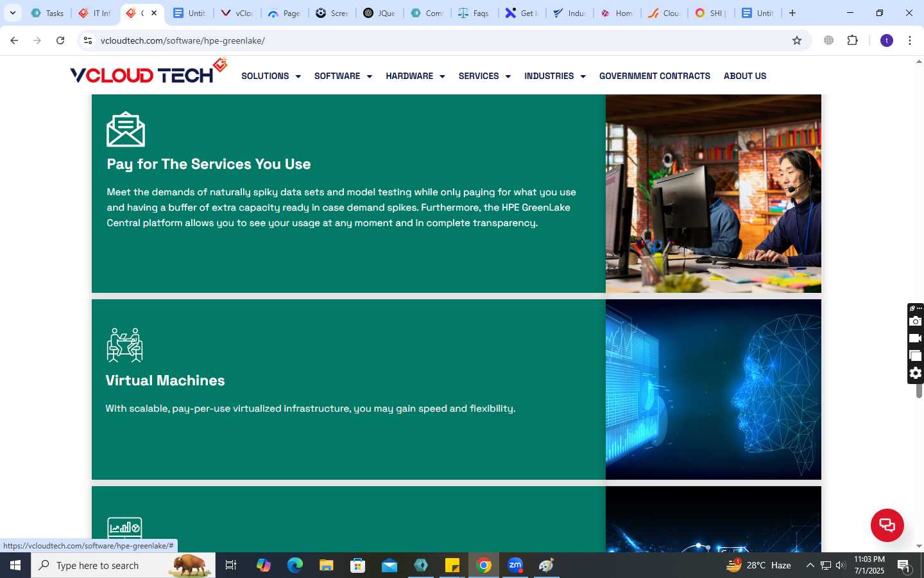Click the volume speaker icon in tray
This screenshot has width=924, height=578.
pyautogui.click(x=841, y=565)
